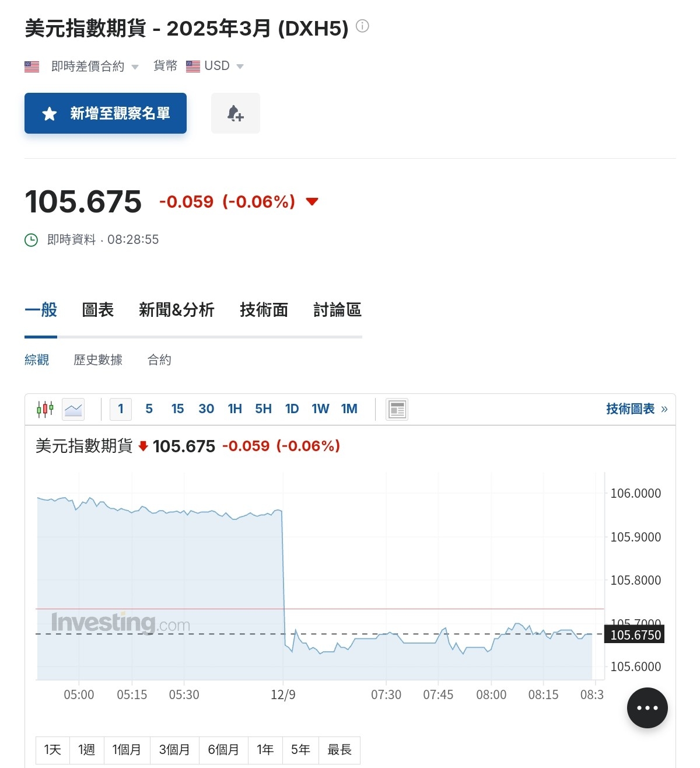
Task: Click the red percentage change indicator arrow
Action: (x=312, y=202)
